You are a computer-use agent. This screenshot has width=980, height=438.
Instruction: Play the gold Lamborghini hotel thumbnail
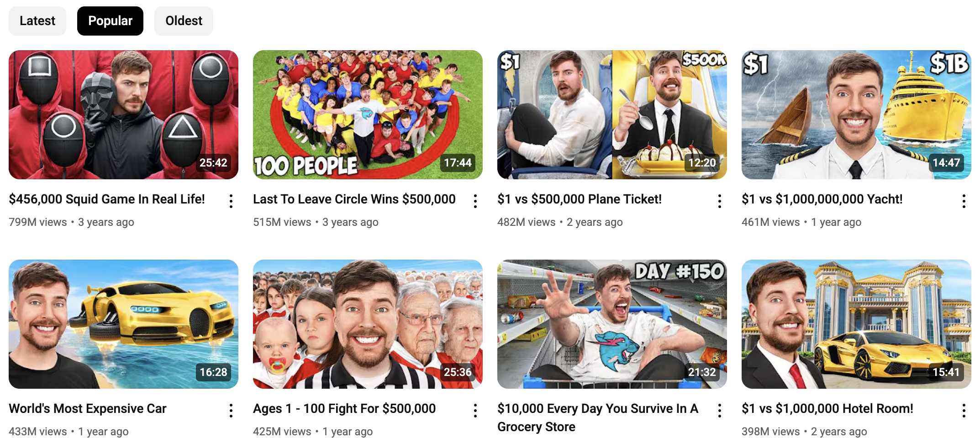pos(856,324)
